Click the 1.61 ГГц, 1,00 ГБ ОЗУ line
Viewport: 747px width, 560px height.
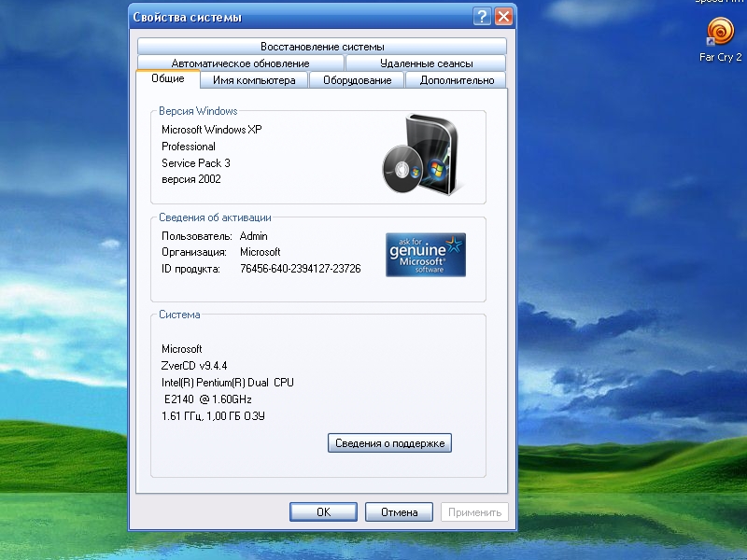click(213, 415)
